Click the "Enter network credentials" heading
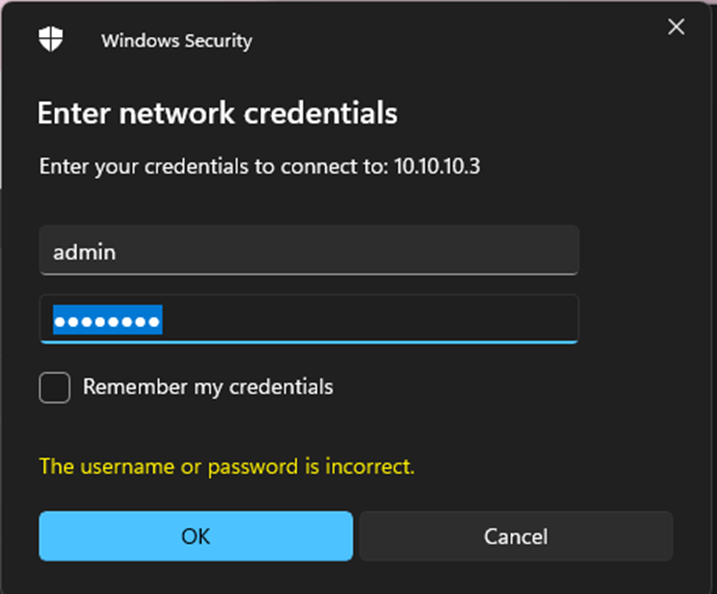The image size is (717, 594). point(217,113)
